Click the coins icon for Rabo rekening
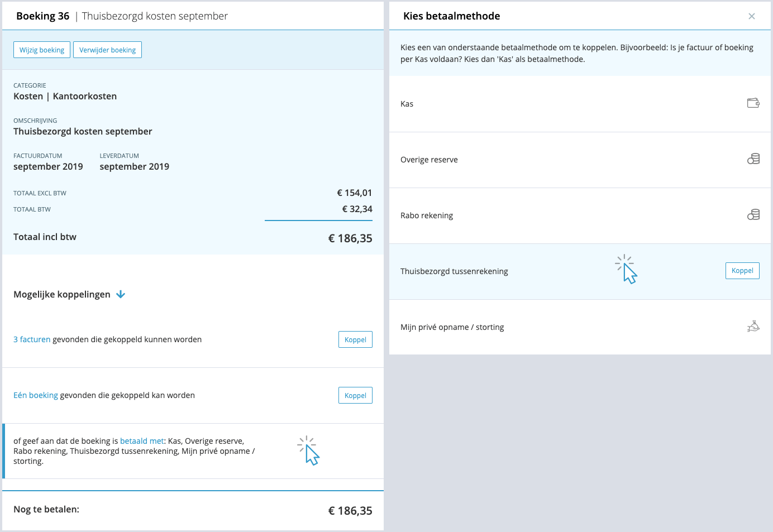 (753, 215)
